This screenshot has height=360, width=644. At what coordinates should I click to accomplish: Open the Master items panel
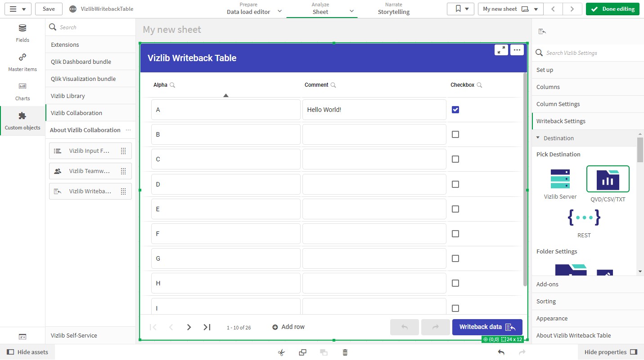23,62
